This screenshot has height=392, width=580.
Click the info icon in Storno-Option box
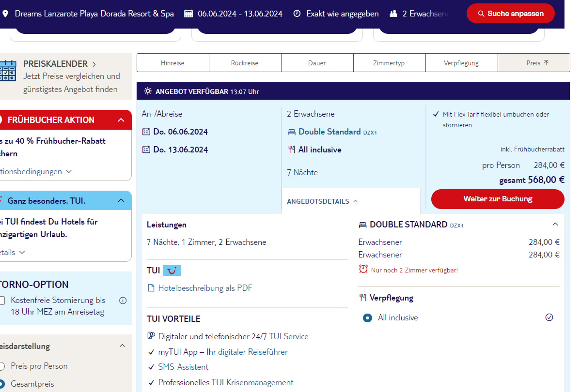[x=123, y=301]
